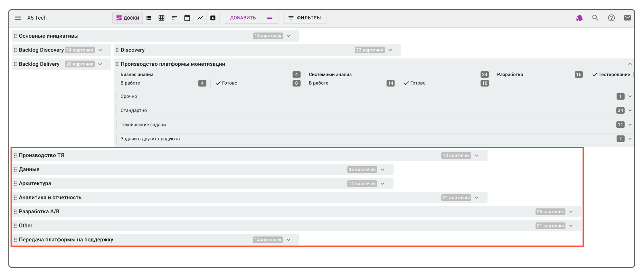Click the Бизнес анализ column header
Screen dimensions: 644x277
coord(137,75)
